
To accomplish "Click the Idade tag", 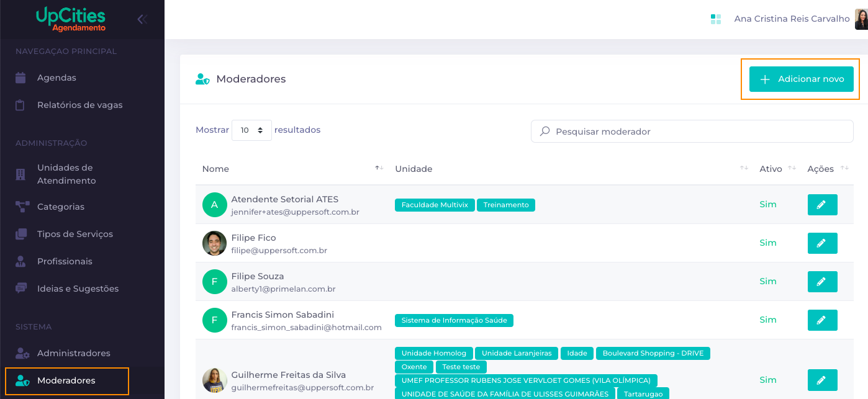I will [x=577, y=353].
